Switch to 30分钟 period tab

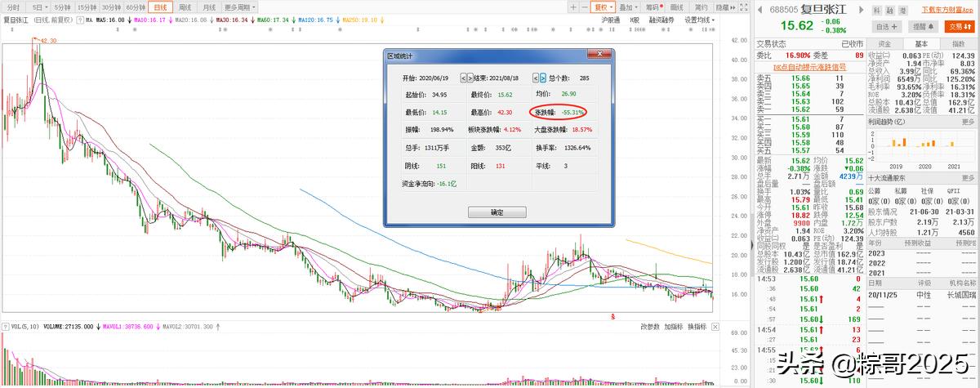(x=112, y=7)
